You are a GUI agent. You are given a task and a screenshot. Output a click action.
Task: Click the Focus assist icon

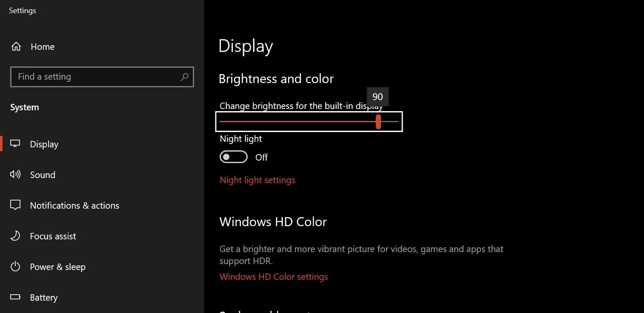(15, 236)
